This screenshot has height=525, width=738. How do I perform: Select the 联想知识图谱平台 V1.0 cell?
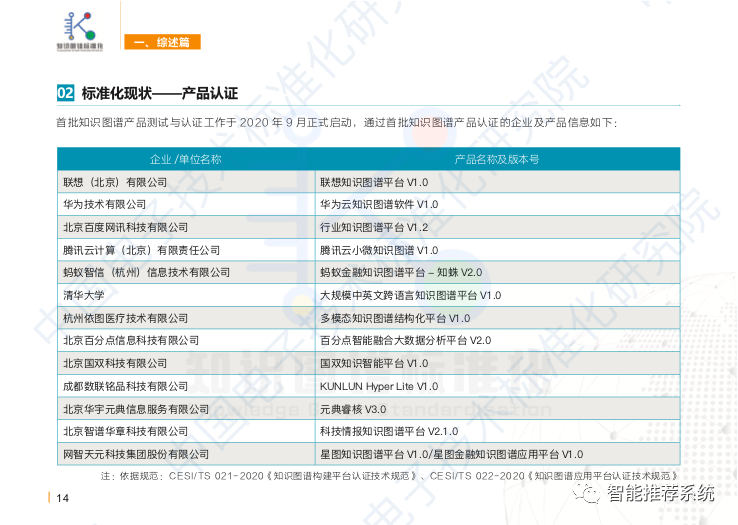(497, 182)
